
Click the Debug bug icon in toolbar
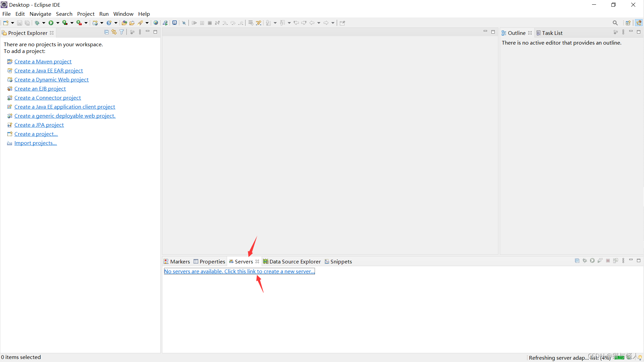pyautogui.click(x=37, y=23)
